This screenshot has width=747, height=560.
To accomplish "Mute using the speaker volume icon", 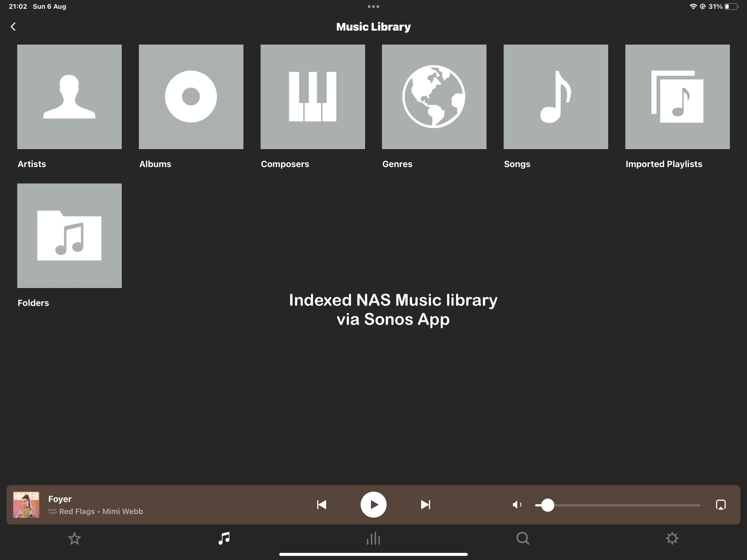I will click(x=517, y=504).
